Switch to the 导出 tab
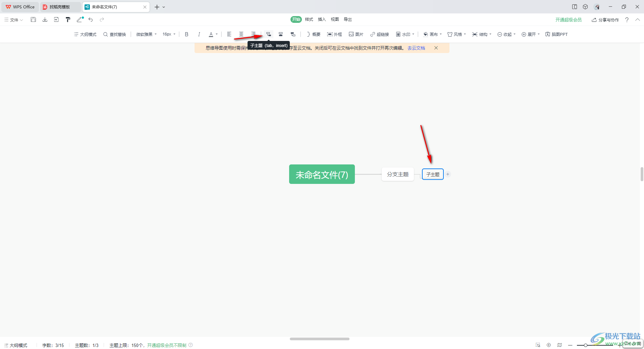644x349 pixels. 348,19
